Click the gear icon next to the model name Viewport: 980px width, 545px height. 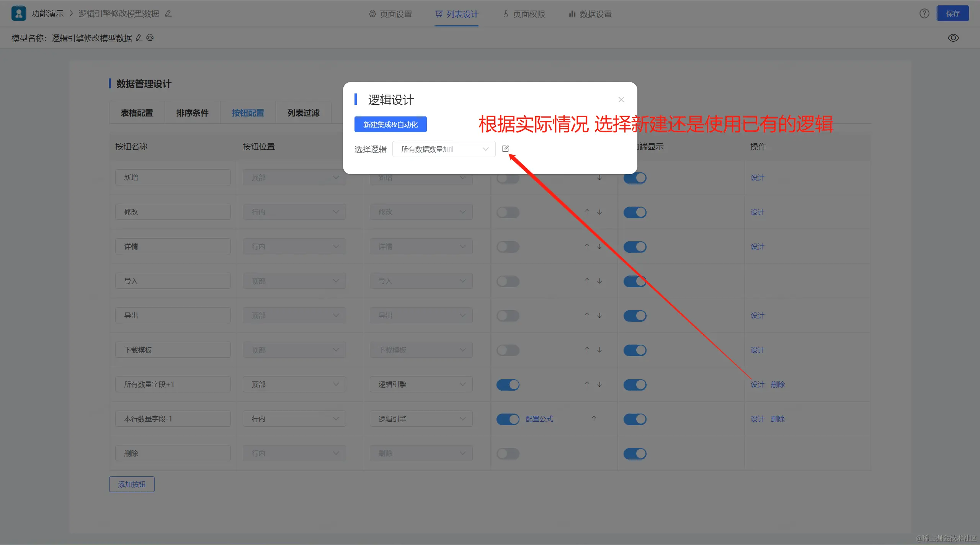pyautogui.click(x=150, y=38)
